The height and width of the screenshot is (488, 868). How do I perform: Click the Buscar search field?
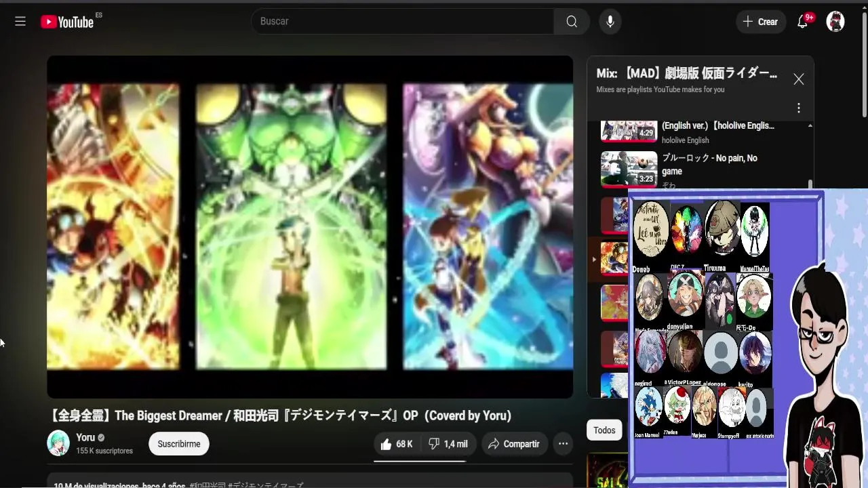[x=402, y=21]
